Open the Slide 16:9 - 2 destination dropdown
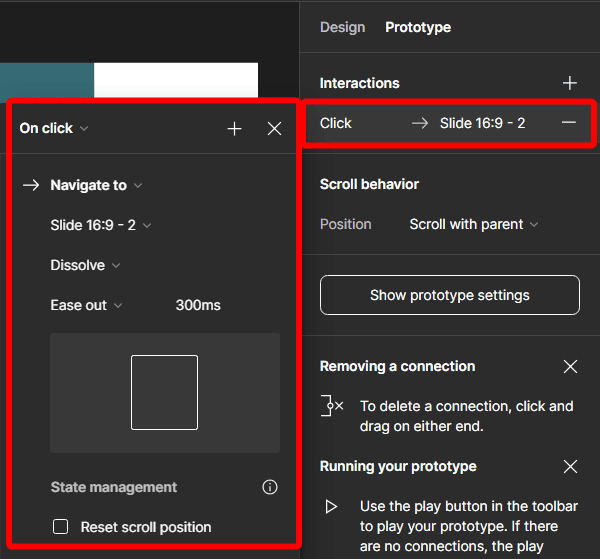This screenshot has height=559, width=600. click(x=100, y=225)
